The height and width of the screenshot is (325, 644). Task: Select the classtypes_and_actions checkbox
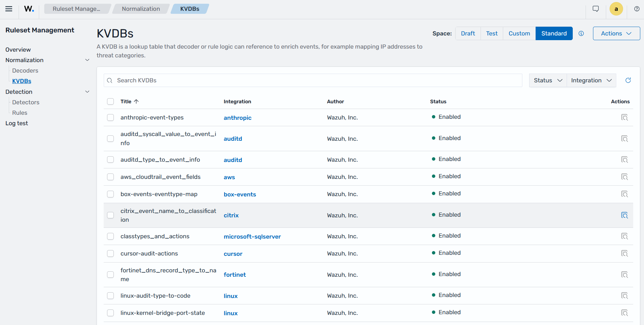tap(110, 236)
